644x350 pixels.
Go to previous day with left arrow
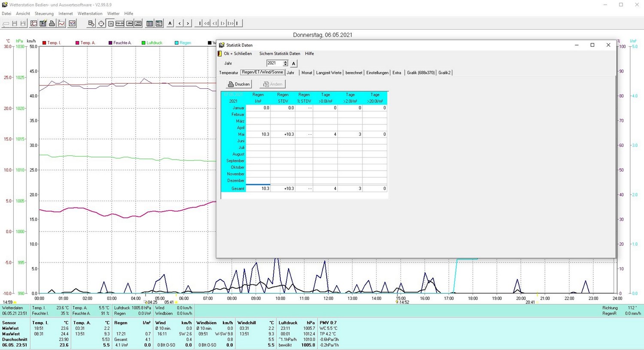tap(179, 24)
